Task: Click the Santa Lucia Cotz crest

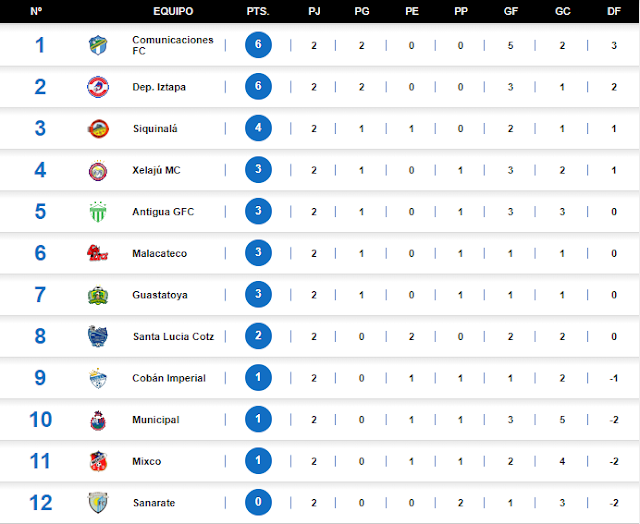Action: 98,336
